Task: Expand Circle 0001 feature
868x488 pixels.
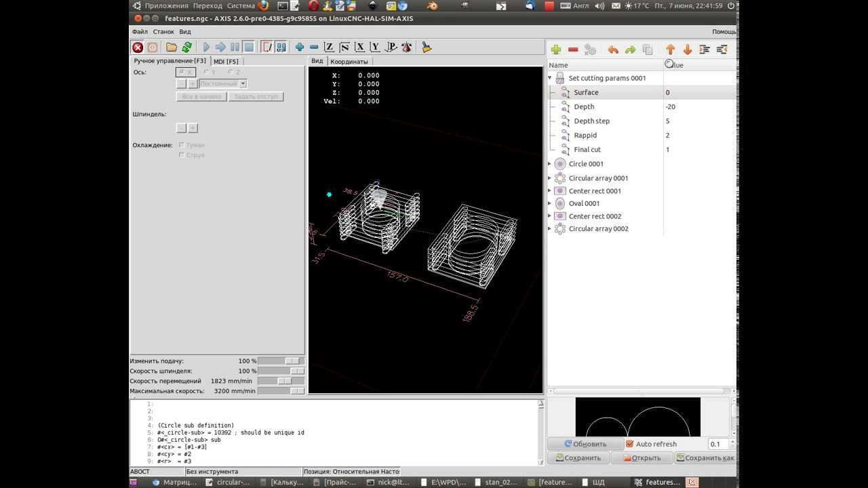Action: tap(550, 164)
